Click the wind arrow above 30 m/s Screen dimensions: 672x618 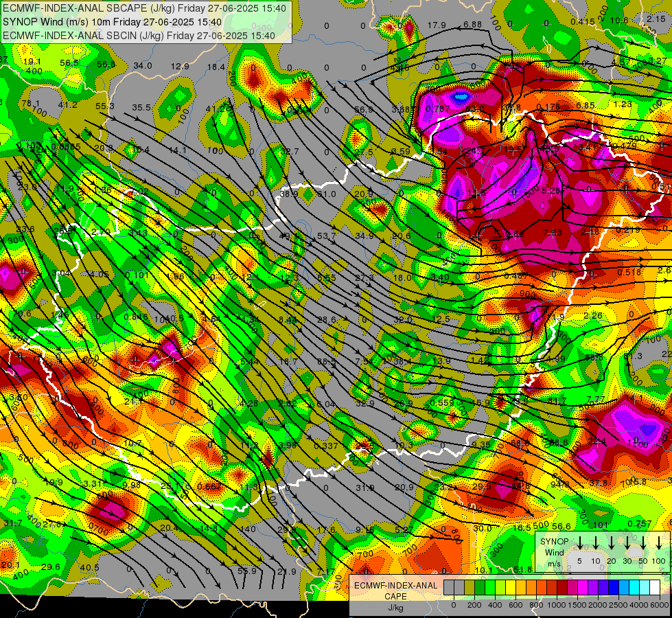point(627,543)
